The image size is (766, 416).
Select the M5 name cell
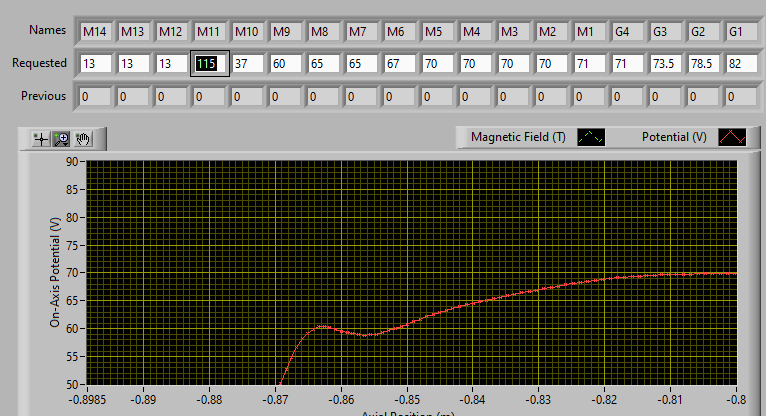point(438,32)
